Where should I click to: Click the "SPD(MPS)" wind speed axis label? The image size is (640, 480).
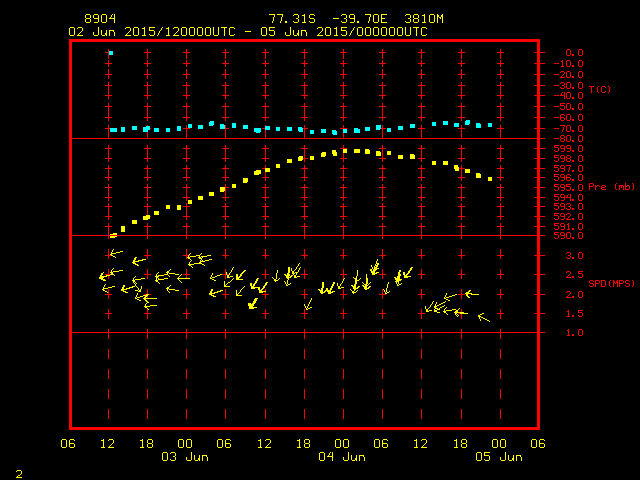pos(611,283)
